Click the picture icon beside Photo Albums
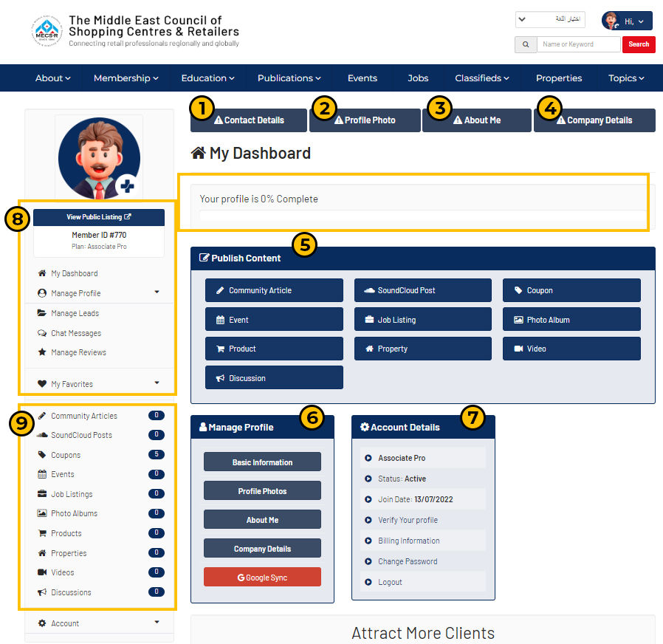The width and height of the screenshot is (663, 644). click(x=42, y=513)
